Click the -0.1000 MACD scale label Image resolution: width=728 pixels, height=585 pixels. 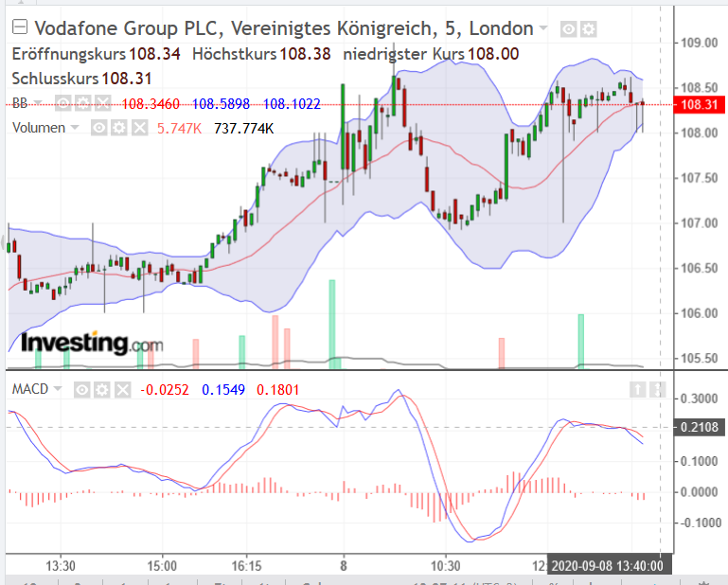[x=700, y=523]
